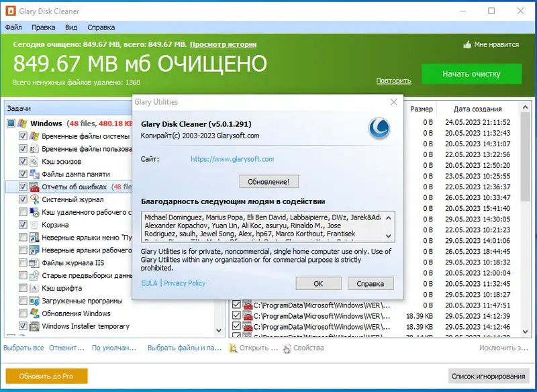
Task: Click the font cache icon
Action: [34, 288]
